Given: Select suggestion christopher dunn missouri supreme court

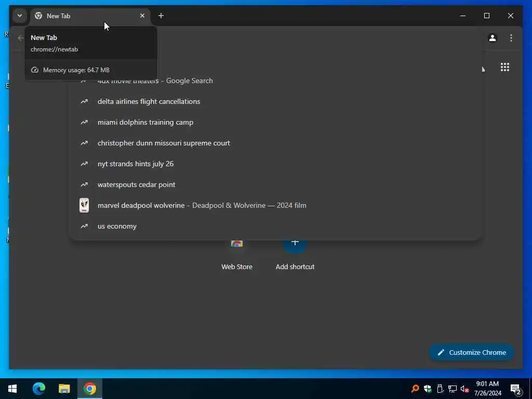Looking at the screenshot, I should coord(275,143).
